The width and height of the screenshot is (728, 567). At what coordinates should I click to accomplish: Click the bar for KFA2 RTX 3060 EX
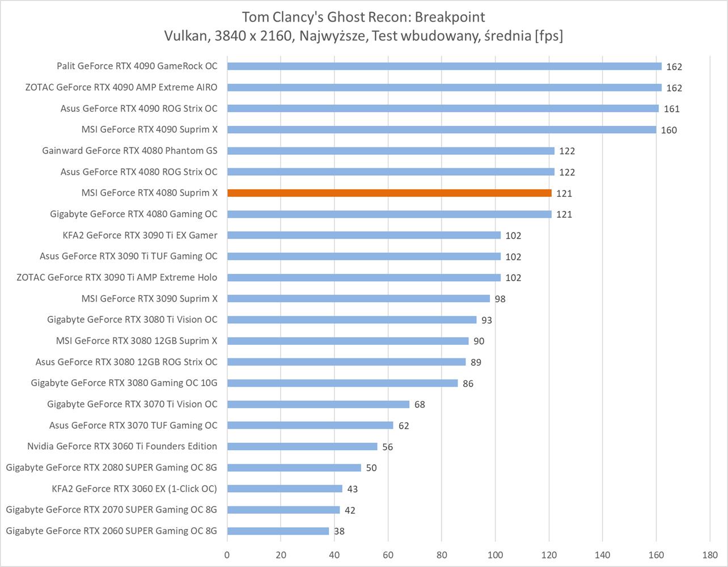(285, 489)
